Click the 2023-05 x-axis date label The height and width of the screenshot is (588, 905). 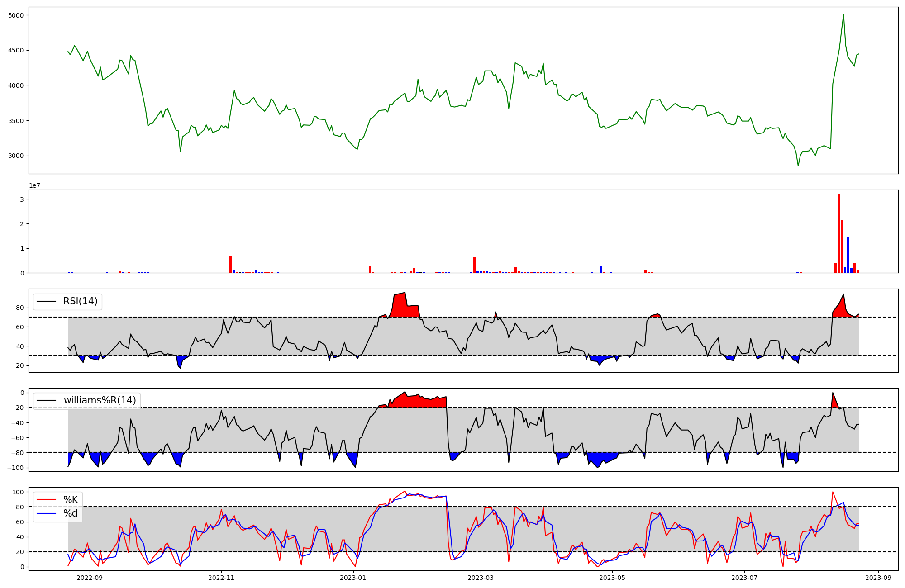[612, 578]
